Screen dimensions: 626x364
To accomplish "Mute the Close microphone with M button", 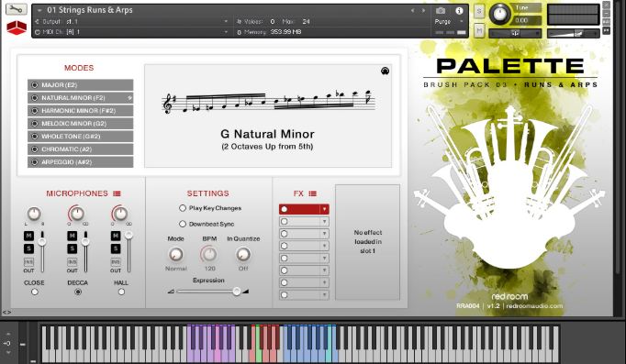I will pos(28,236).
